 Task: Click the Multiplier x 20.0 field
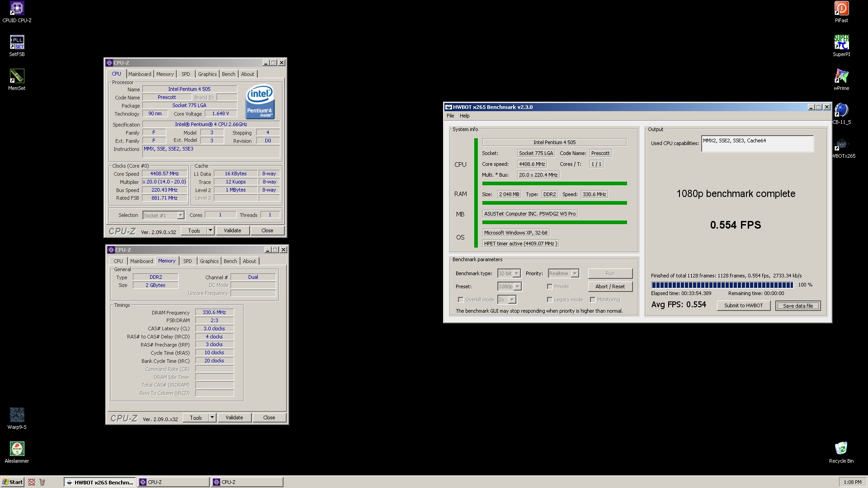point(165,182)
